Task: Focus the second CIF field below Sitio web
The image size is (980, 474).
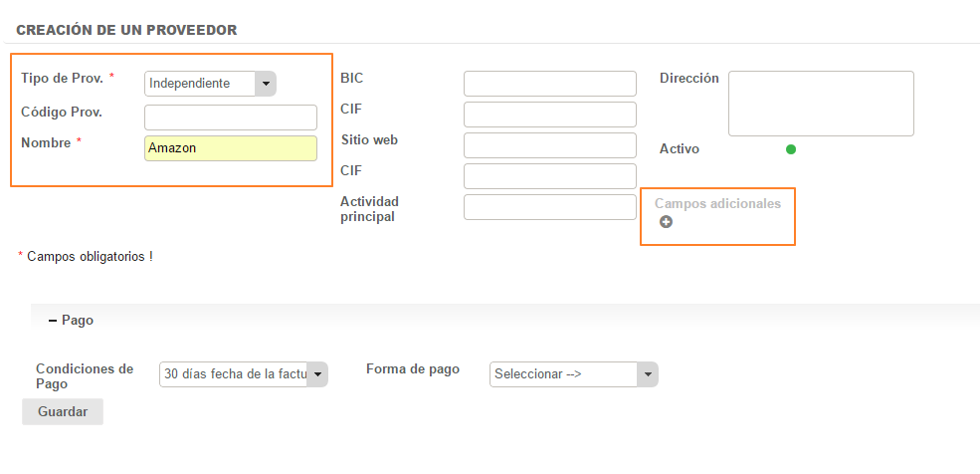Action: click(x=549, y=176)
